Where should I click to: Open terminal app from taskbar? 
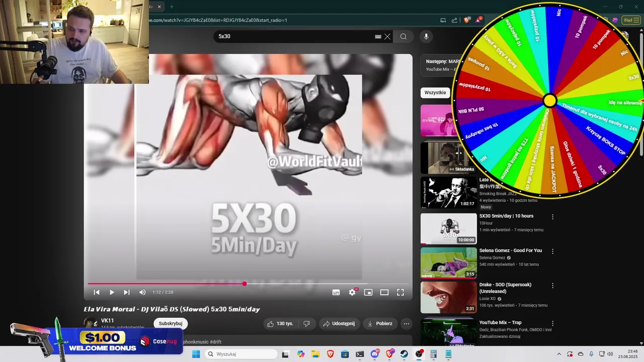click(360, 354)
